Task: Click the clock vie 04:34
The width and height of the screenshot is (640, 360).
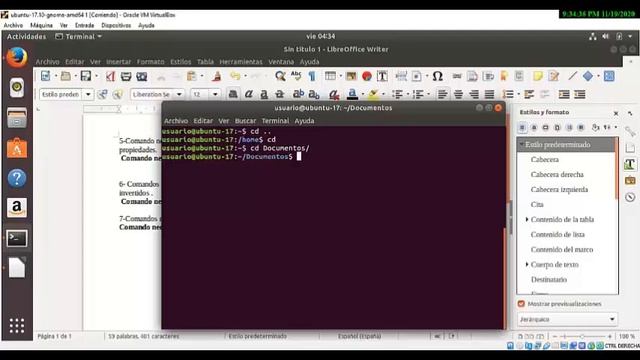Action: click(x=320, y=36)
